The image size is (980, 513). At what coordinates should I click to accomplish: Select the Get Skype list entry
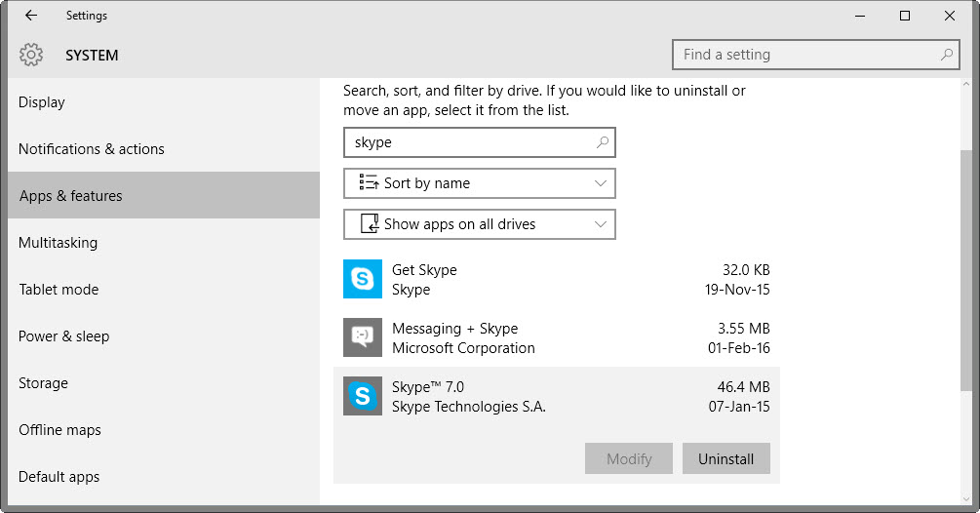556,279
